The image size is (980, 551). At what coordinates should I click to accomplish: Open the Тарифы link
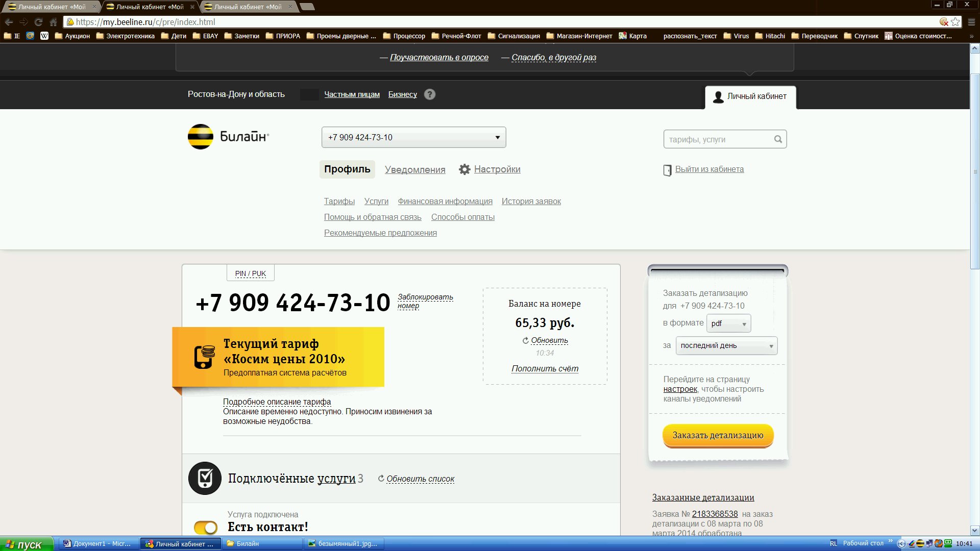(x=339, y=201)
